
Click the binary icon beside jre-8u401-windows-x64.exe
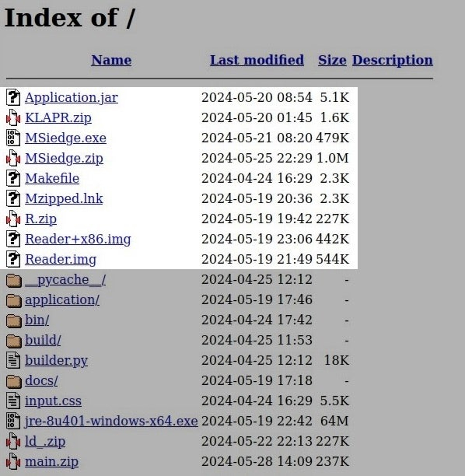pyautogui.click(x=13, y=421)
